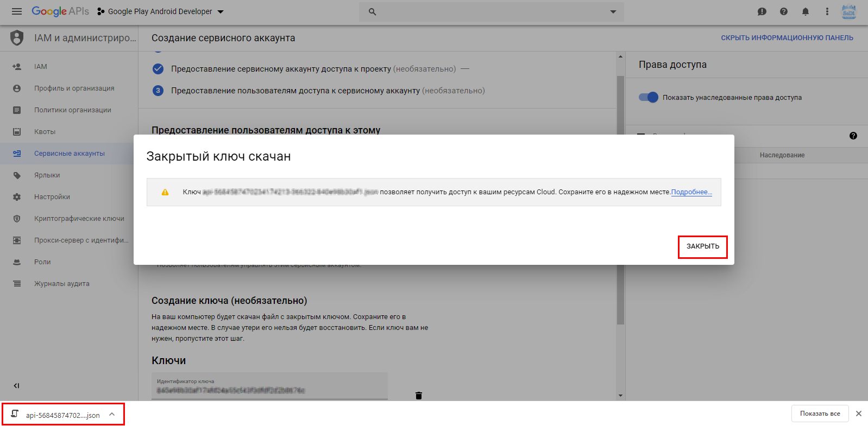Click the scrollbar up arrow of main content
This screenshot has width=868, height=426.
(620, 56)
